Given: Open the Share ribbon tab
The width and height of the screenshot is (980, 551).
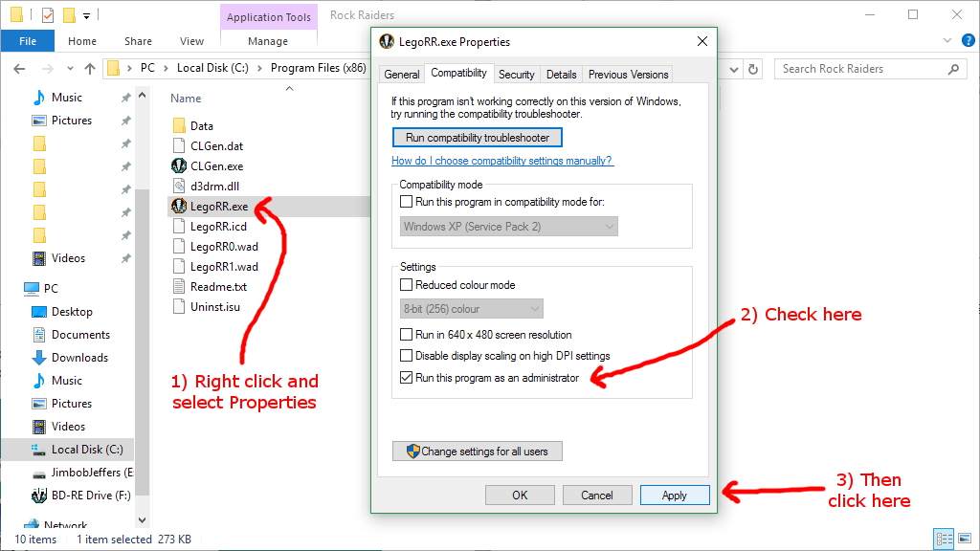Looking at the screenshot, I should [x=138, y=41].
